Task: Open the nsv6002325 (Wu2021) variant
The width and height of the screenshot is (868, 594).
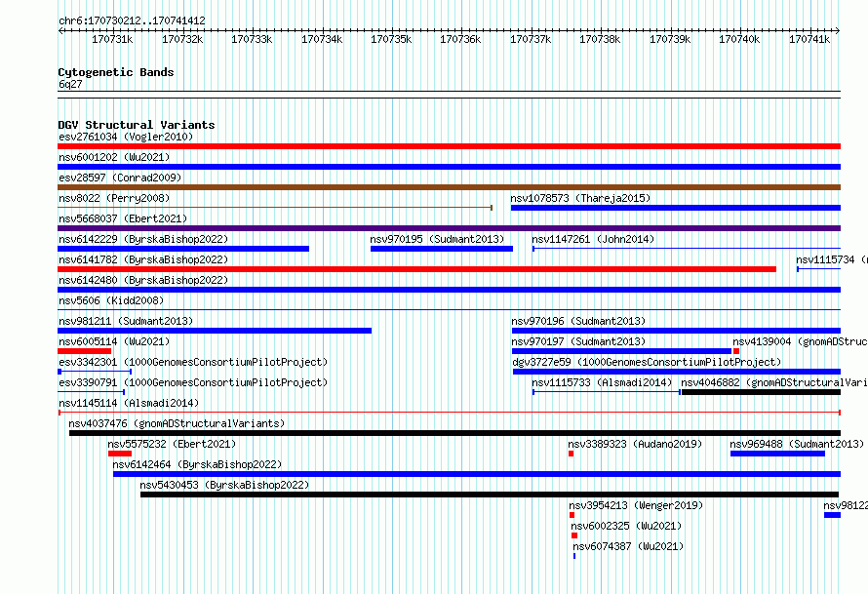Action: coord(626,526)
